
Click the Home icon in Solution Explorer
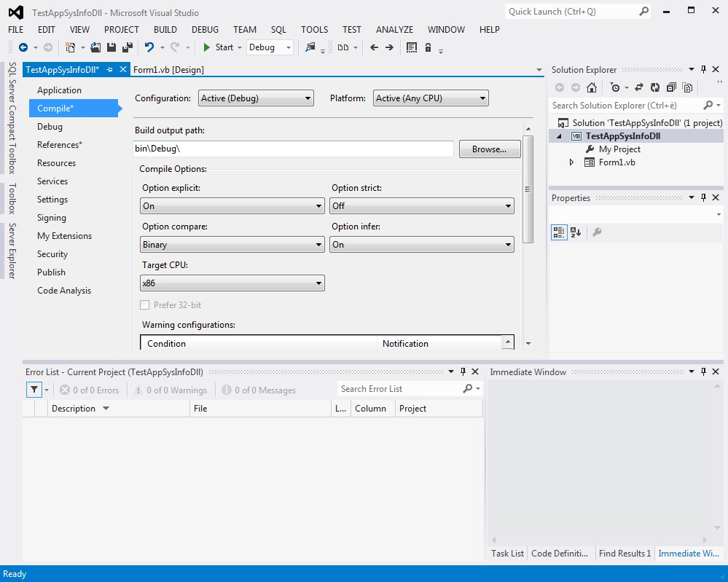click(592, 87)
